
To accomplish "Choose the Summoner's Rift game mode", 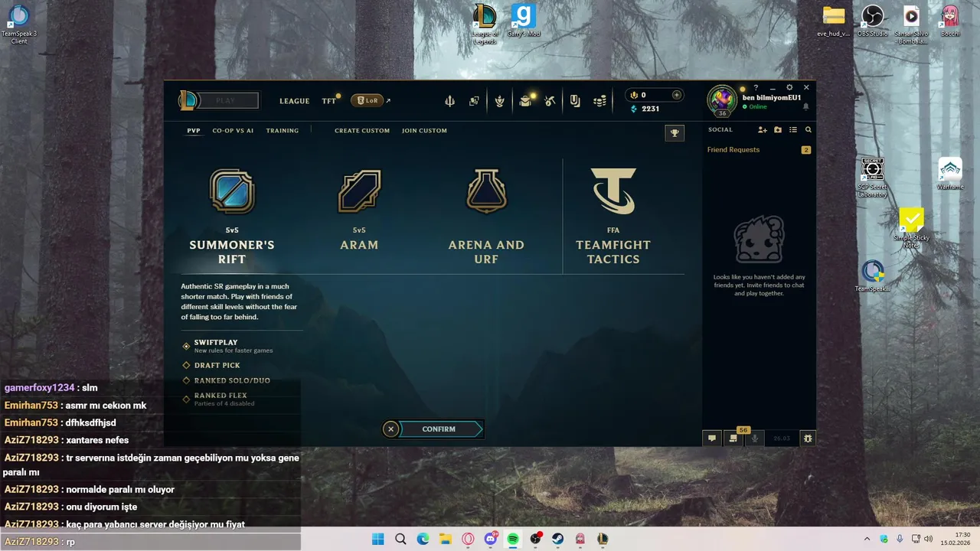I will point(232,217).
